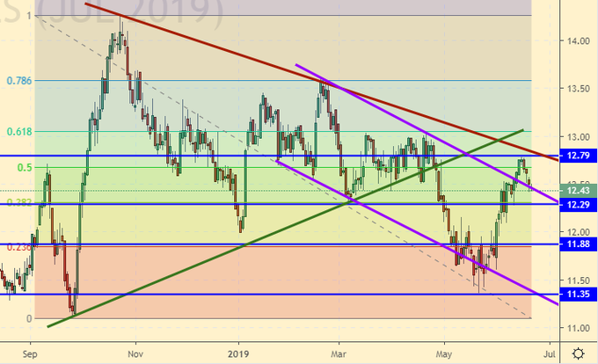Click the 11.35 support price label
This screenshot has height=364, width=598.
578,295
